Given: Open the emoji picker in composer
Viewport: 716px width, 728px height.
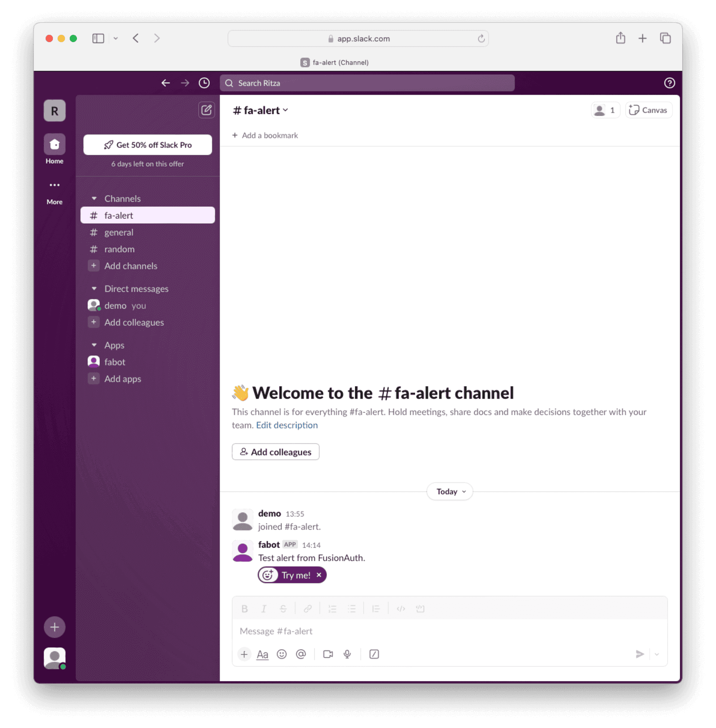Looking at the screenshot, I should (281, 654).
